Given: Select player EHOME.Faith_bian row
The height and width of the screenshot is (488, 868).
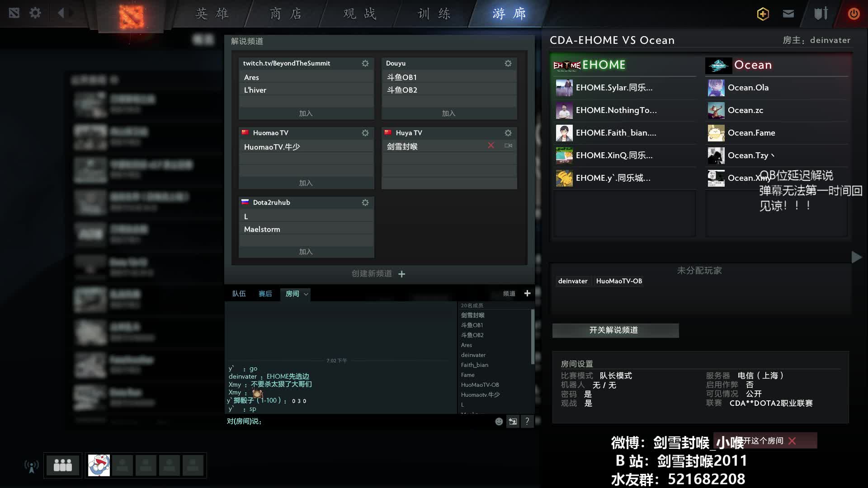Looking at the screenshot, I should coord(625,133).
